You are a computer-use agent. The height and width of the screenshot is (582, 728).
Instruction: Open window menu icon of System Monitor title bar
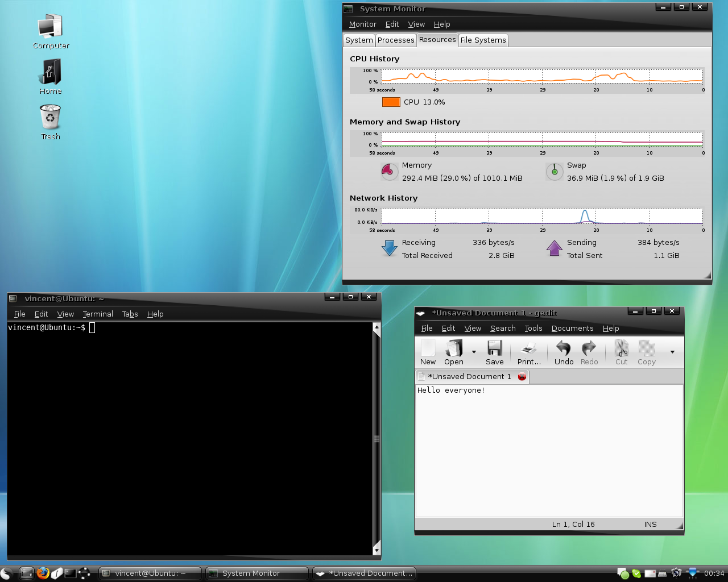point(348,9)
